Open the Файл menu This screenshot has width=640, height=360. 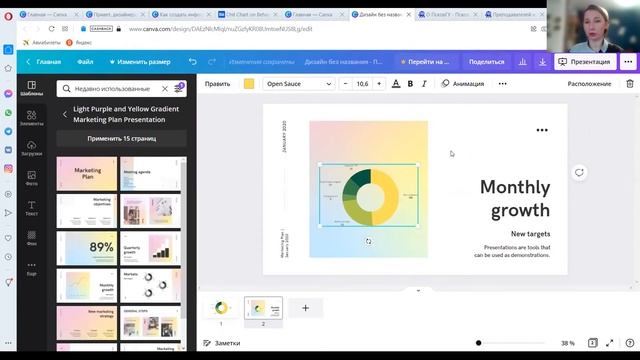[x=85, y=62]
